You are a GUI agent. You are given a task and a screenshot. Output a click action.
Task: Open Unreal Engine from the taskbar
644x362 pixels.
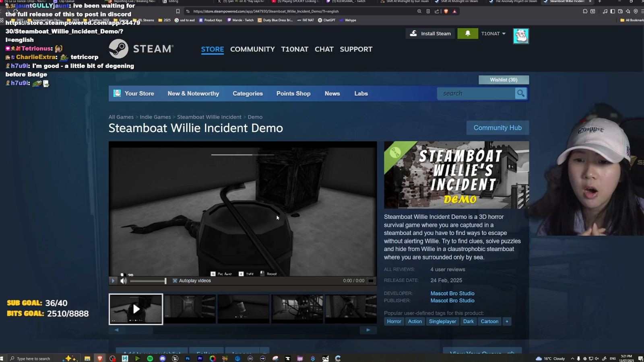(x=175, y=358)
